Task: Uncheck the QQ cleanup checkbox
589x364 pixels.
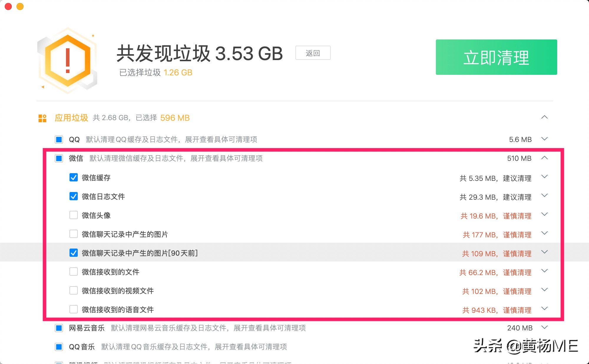Action: click(59, 139)
